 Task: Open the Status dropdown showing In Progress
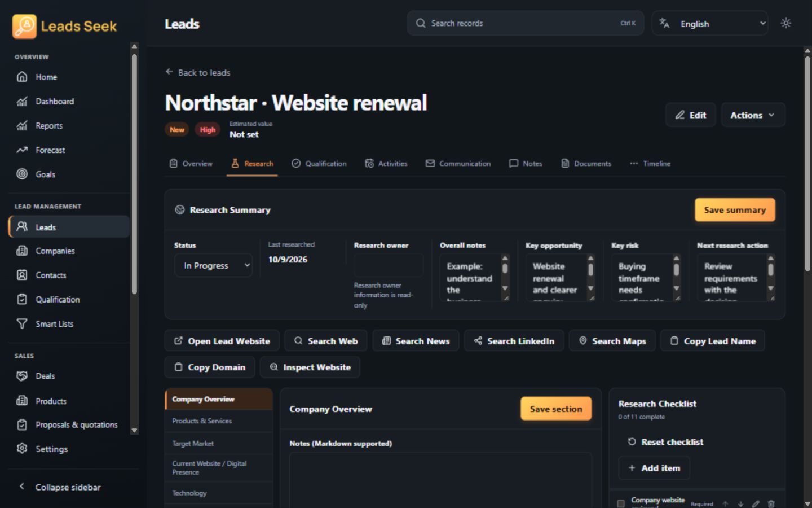click(x=214, y=265)
